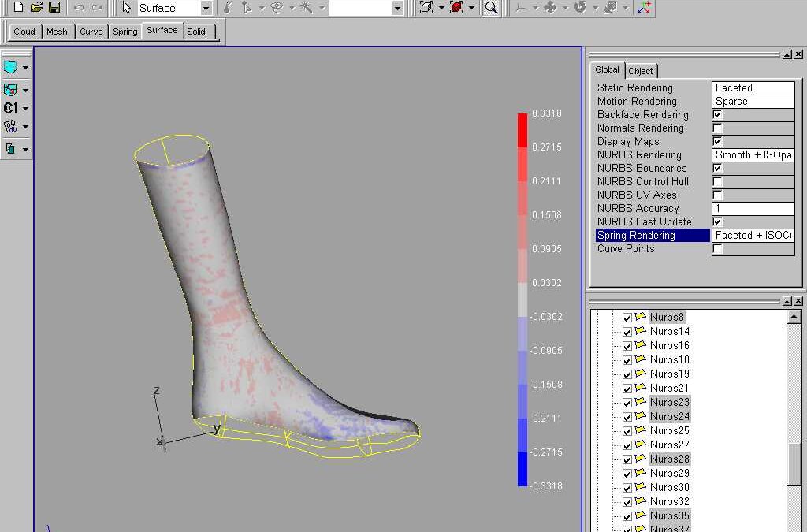Click the red solid shading cube icon

coord(456,8)
